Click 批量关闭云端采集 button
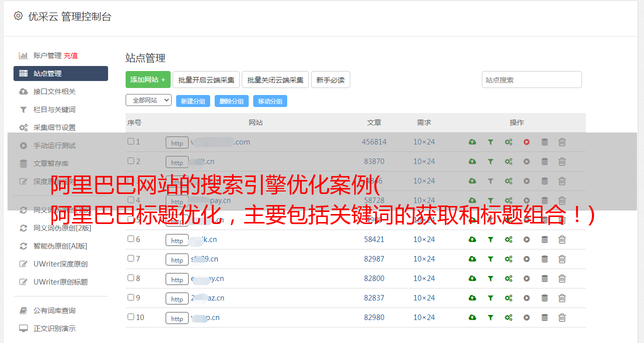 (276, 79)
